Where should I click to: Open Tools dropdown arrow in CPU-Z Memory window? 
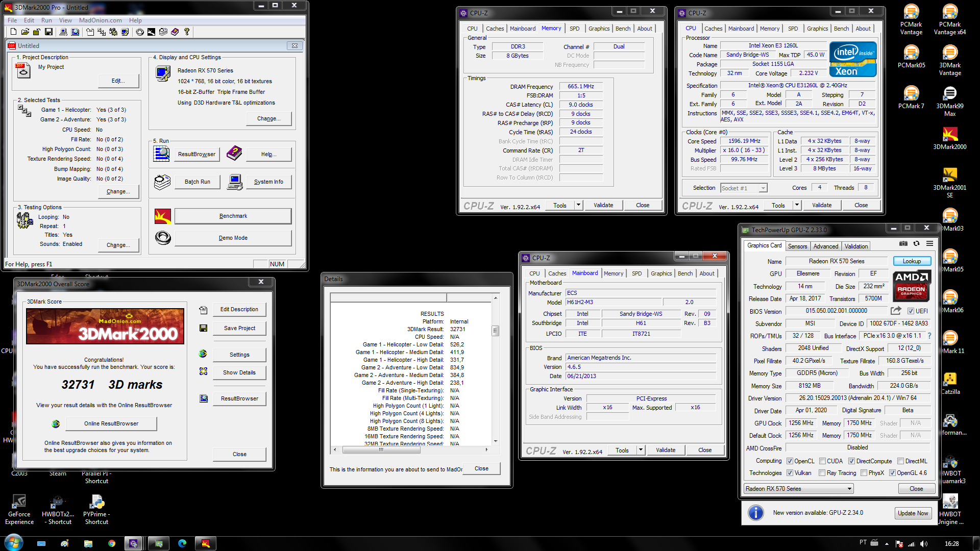pos(578,205)
